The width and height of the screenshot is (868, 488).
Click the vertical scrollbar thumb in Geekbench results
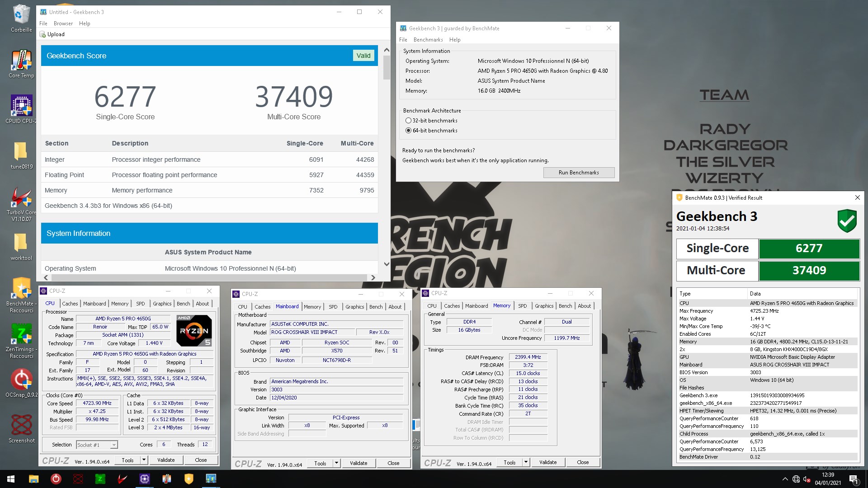(x=387, y=68)
